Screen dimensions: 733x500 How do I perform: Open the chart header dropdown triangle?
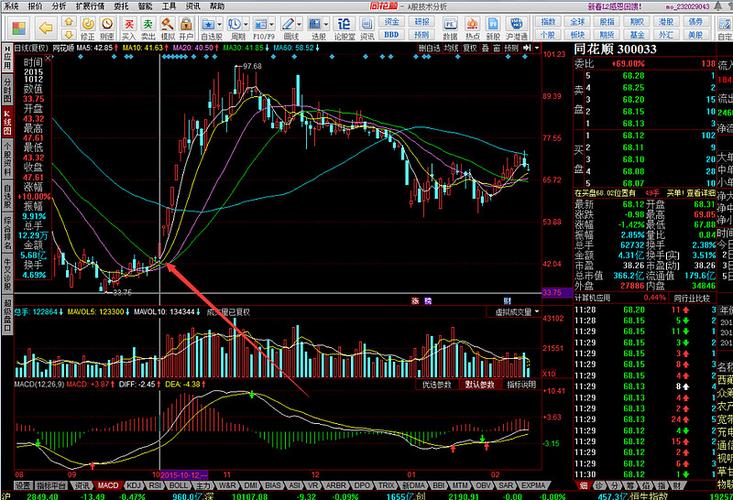(537, 48)
